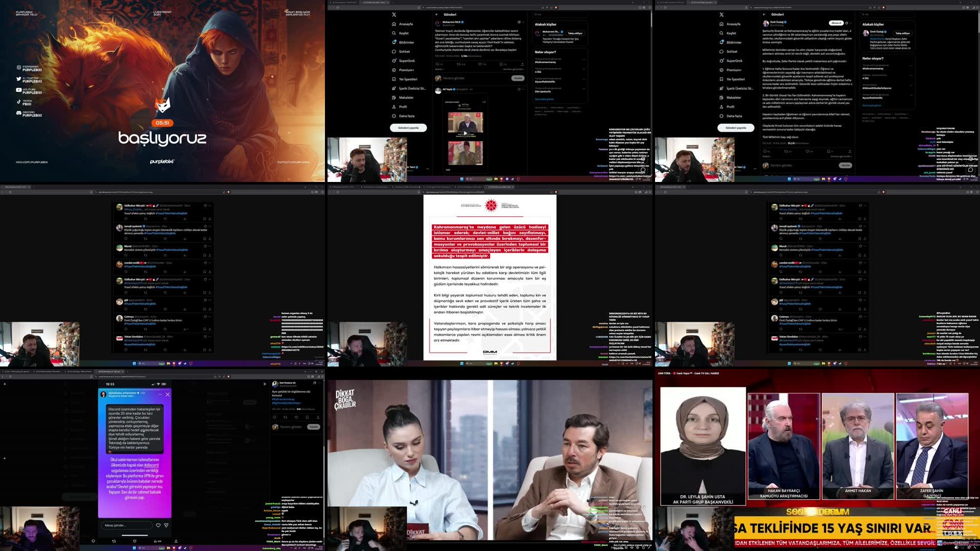The height and width of the screenshot is (551, 980).
Task: Click the 'Yayınla' reply button
Action: pyautogui.click(x=518, y=78)
